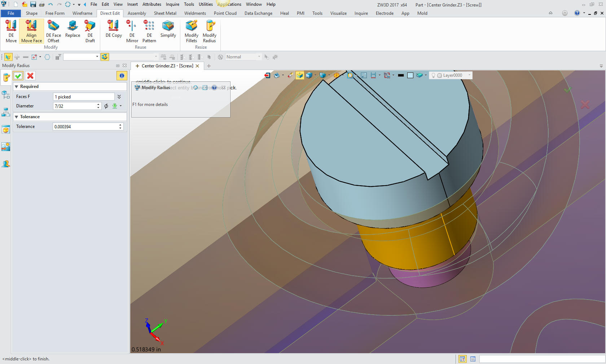This screenshot has width=606, height=364.
Task: Toggle the layer circle status icon
Action: (439, 75)
